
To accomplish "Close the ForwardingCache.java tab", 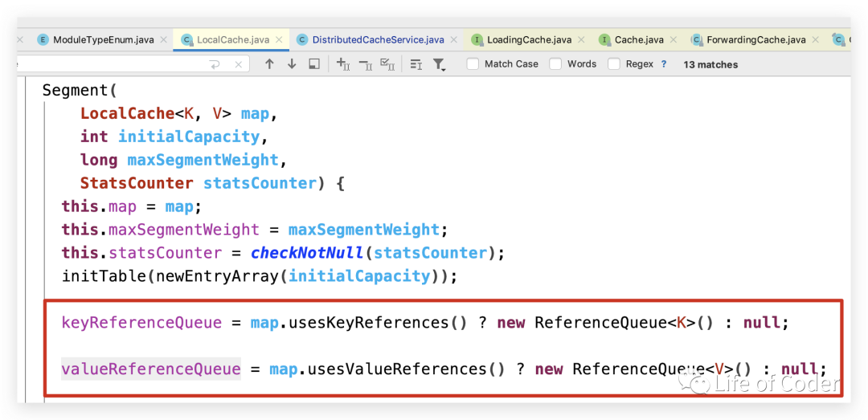I will (x=816, y=40).
